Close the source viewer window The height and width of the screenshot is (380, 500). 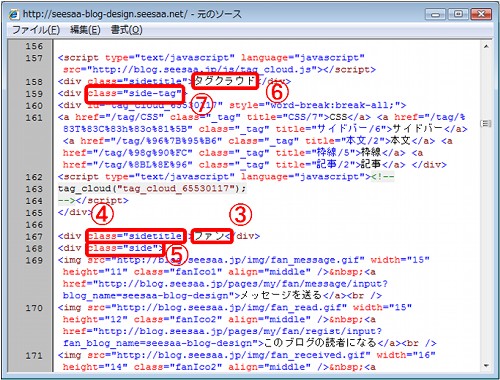click(481, 14)
